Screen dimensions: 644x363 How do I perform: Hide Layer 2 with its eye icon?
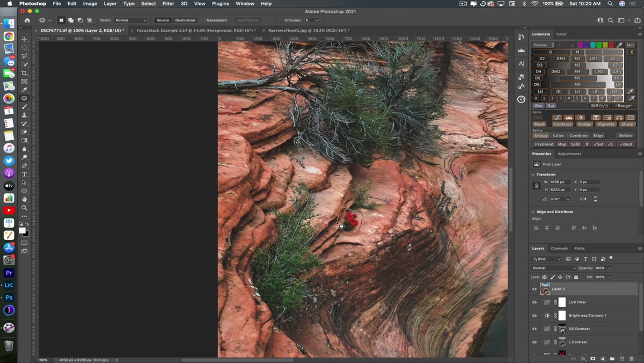[x=534, y=289]
